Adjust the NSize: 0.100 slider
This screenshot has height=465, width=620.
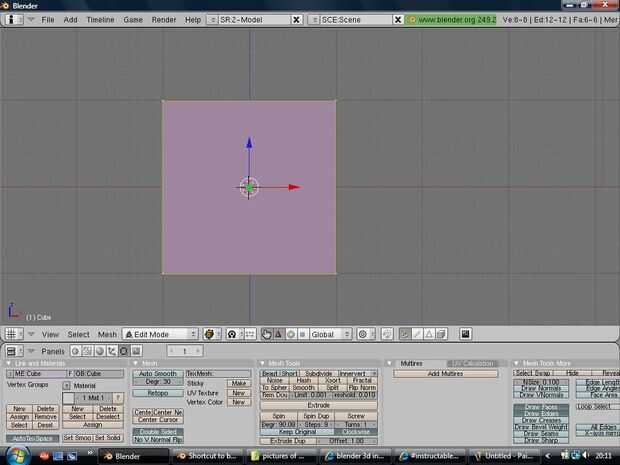541,382
